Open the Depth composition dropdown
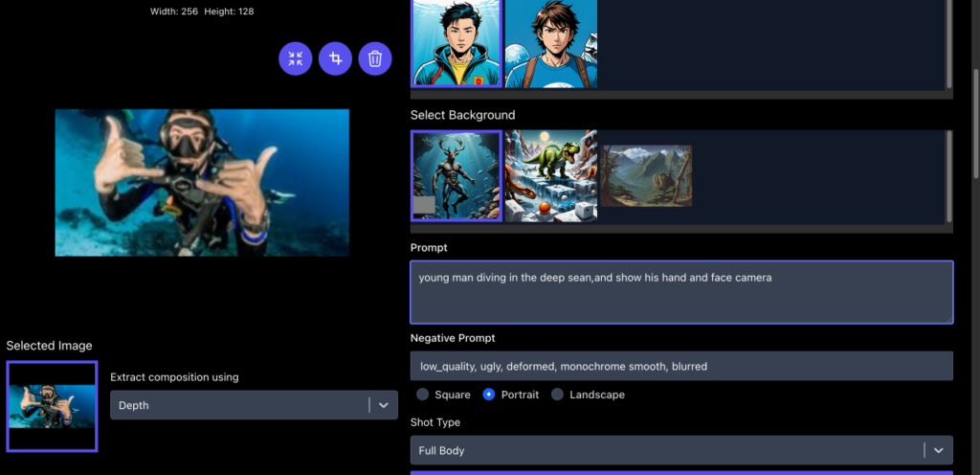This screenshot has height=475, width=980. [254, 405]
